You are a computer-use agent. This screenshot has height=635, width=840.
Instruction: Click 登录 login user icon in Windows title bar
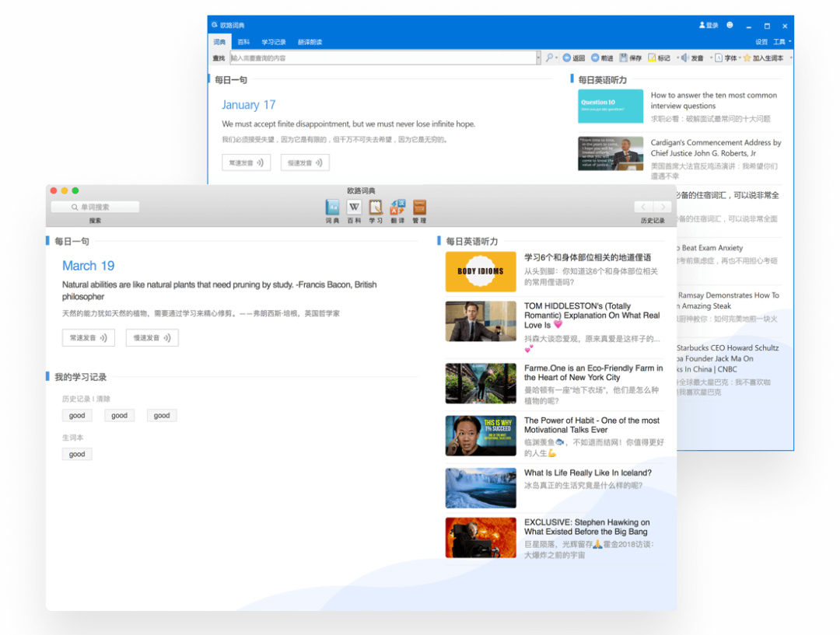pos(702,25)
